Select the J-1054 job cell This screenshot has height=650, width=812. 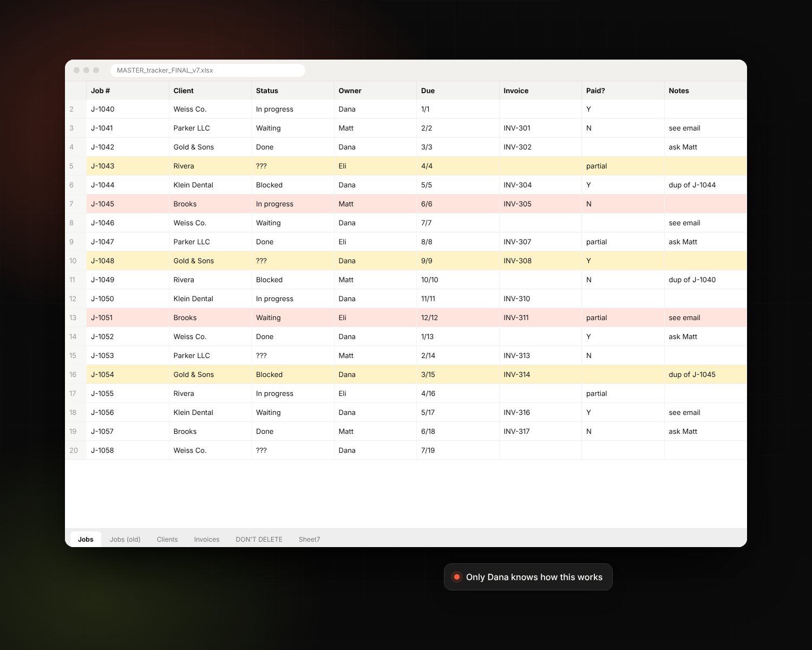point(128,374)
